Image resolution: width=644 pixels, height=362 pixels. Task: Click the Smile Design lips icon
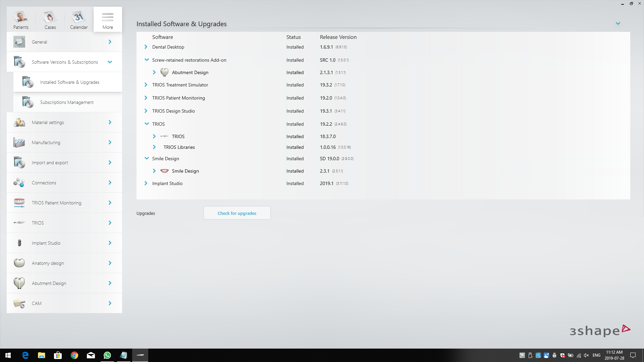pos(164,171)
